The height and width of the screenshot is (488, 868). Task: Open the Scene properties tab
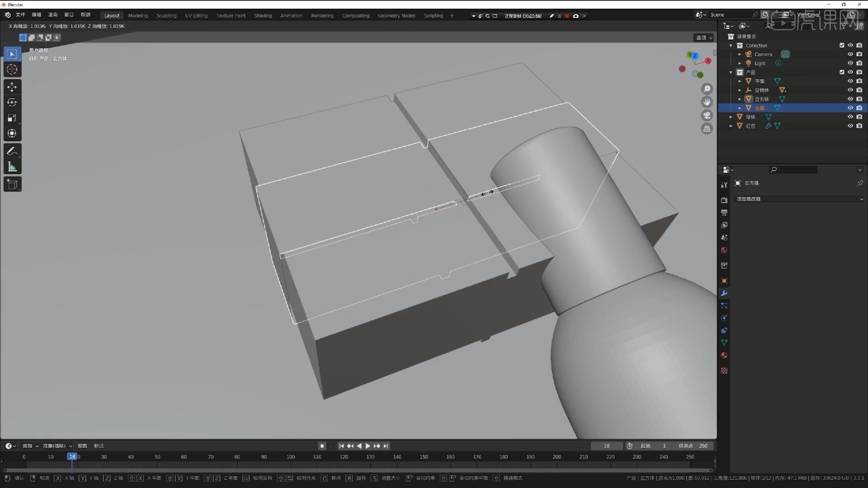724,238
